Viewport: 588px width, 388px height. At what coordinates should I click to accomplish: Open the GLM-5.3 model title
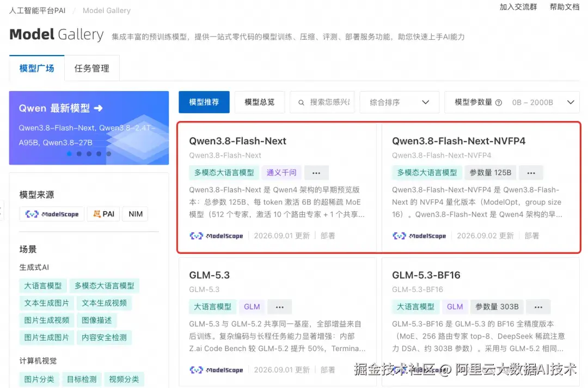pos(209,275)
